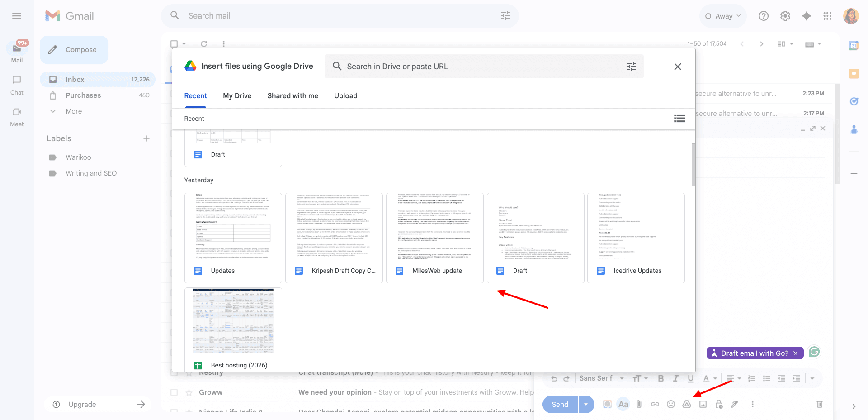Open the input tools dropdown

tap(813, 44)
